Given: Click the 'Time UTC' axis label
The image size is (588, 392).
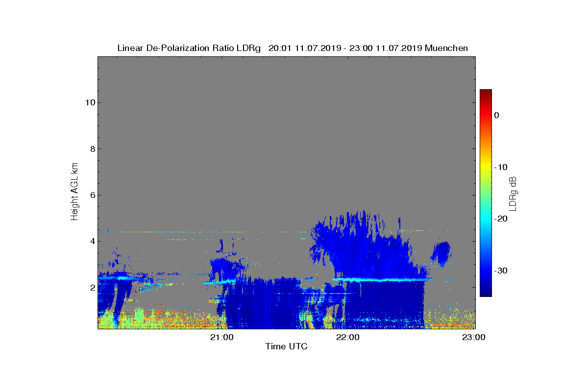Looking at the screenshot, I should click(286, 346).
